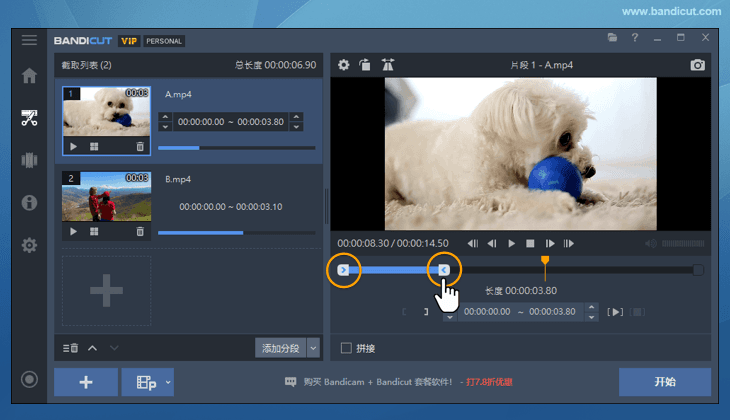Step forward one frame
Image resolution: width=730 pixels, height=420 pixels.
tap(550, 244)
